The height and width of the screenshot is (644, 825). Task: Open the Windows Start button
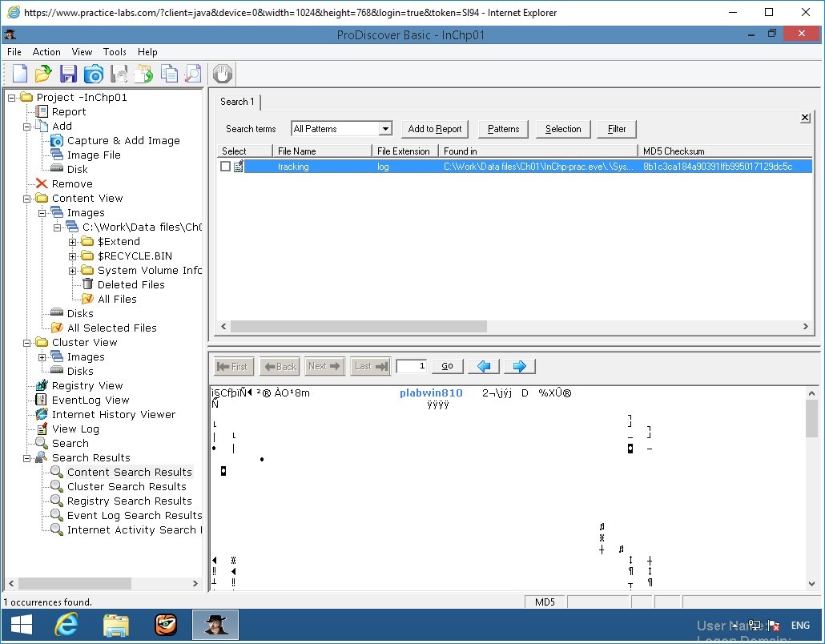(x=22, y=625)
